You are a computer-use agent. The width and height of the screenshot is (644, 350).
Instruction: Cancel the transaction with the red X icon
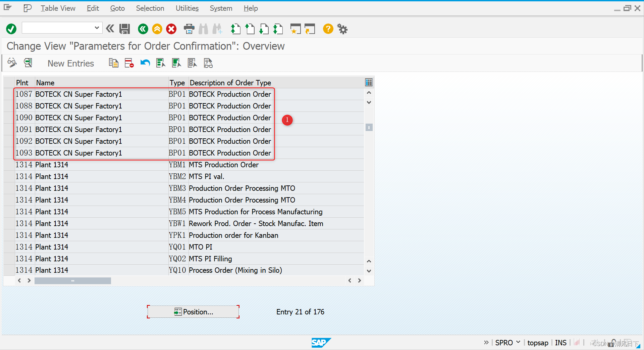171,29
